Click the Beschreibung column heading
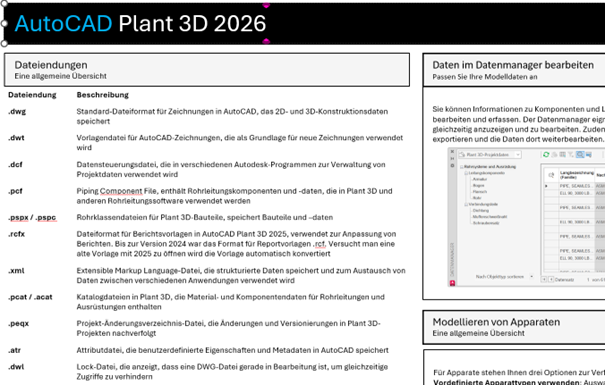This screenshot has height=385, width=605. 103,95
